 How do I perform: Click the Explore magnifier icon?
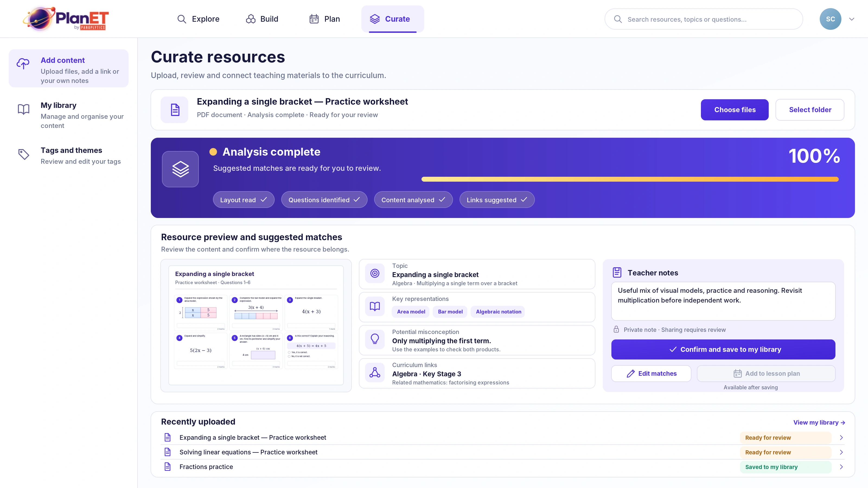pos(182,19)
